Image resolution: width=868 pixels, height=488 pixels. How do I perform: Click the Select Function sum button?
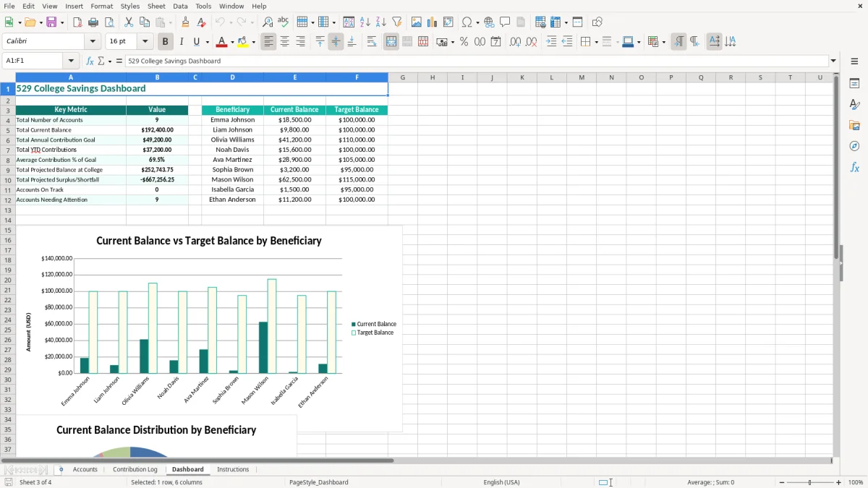coord(101,61)
